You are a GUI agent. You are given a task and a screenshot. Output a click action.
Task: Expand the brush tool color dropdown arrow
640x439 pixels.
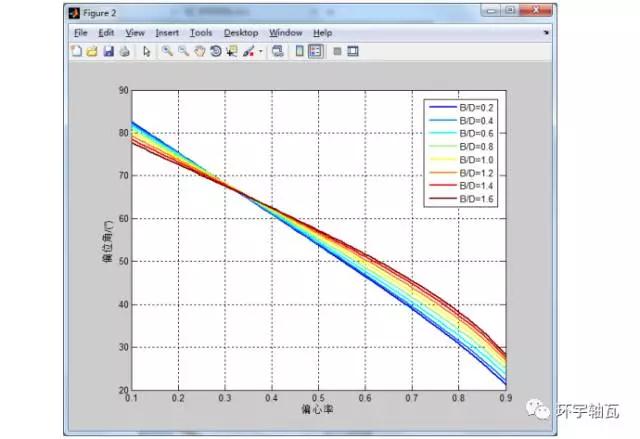click(x=260, y=51)
